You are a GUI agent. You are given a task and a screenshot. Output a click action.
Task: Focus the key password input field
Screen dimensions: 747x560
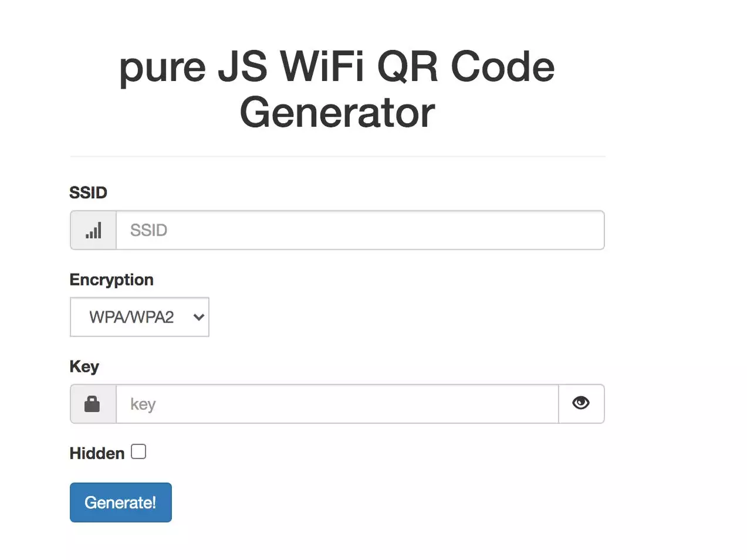337,404
